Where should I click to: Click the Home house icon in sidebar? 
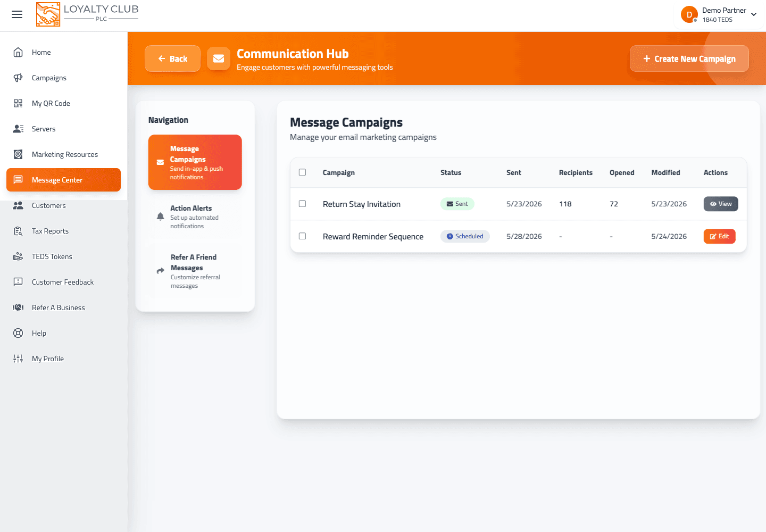coord(18,52)
